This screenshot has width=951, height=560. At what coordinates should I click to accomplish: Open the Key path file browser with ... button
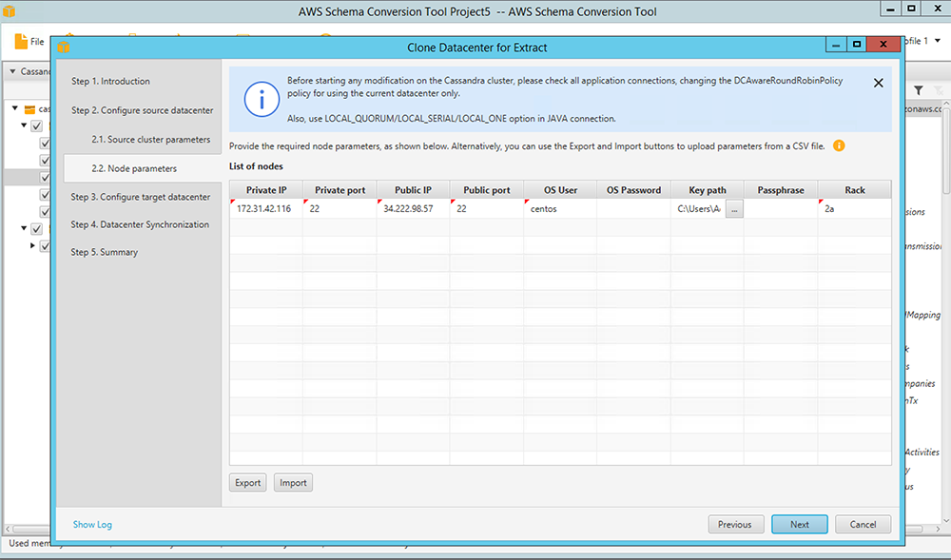pos(734,208)
